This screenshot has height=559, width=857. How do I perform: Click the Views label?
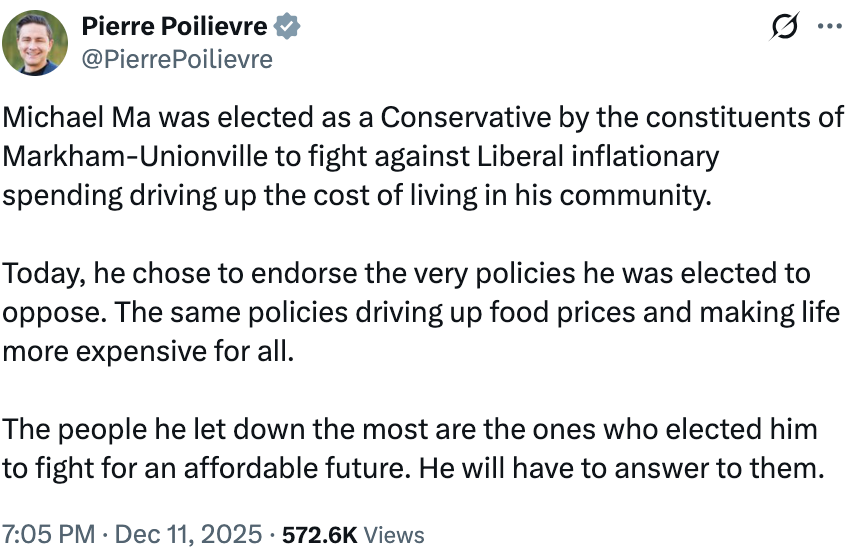tap(394, 535)
